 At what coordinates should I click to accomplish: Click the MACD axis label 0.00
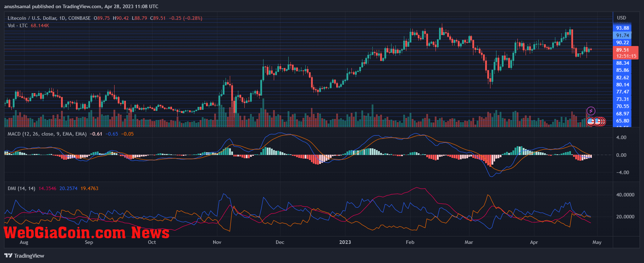(x=621, y=155)
